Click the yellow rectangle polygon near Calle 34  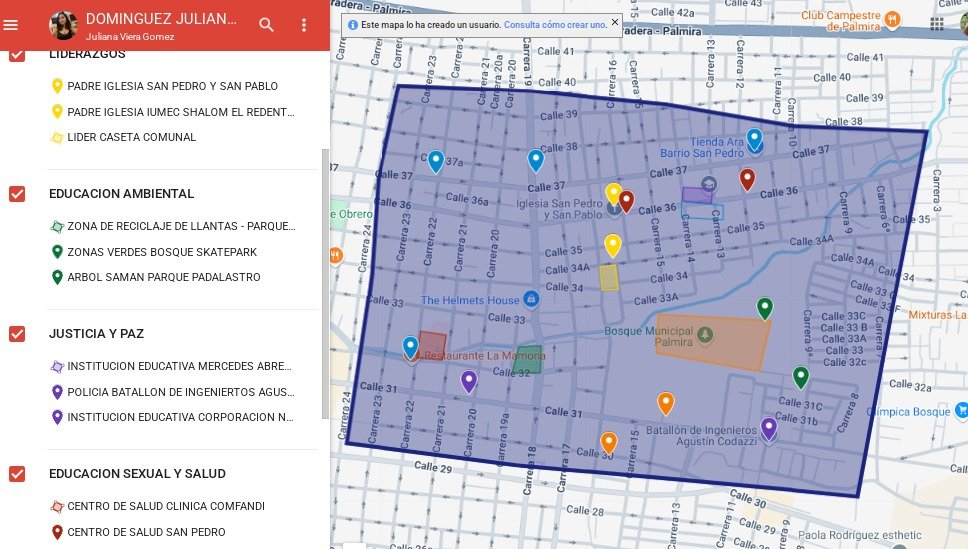click(x=609, y=278)
